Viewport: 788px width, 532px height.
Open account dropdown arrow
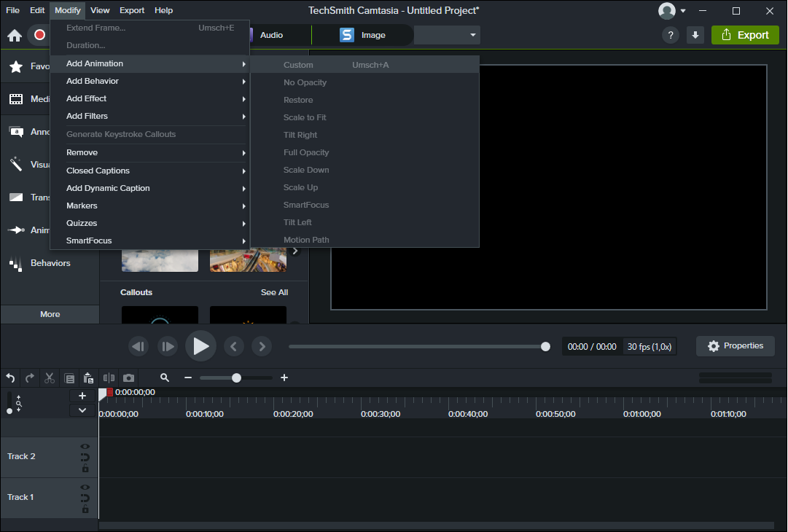(x=683, y=10)
